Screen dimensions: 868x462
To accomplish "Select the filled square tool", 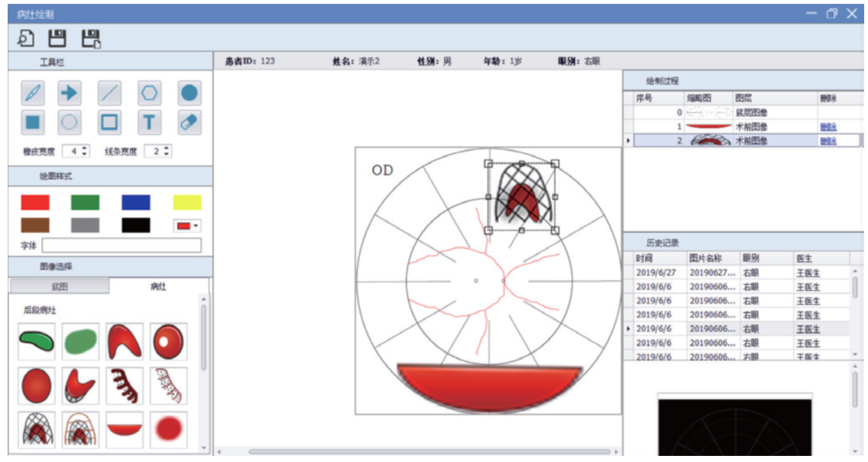I will (x=33, y=122).
